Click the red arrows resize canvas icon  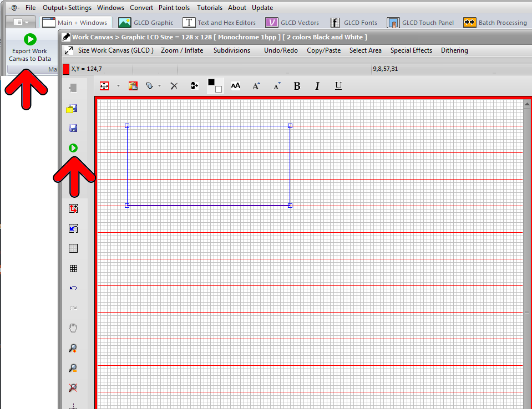(73, 208)
